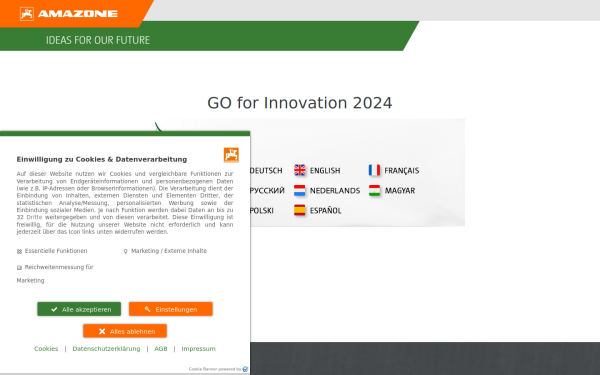The height and width of the screenshot is (375, 600).
Task: Click the Amazone logo in the header
Action: click(x=69, y=14)
